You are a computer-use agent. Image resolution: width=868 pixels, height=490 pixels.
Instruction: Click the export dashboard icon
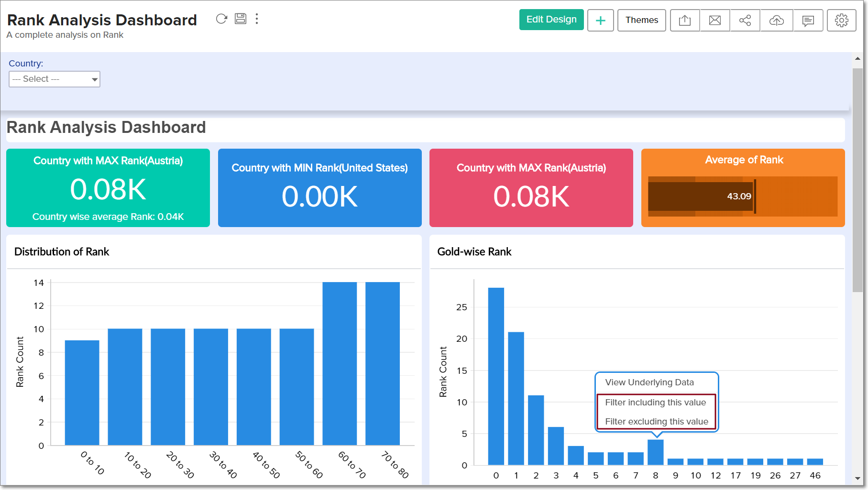[685, 20]
